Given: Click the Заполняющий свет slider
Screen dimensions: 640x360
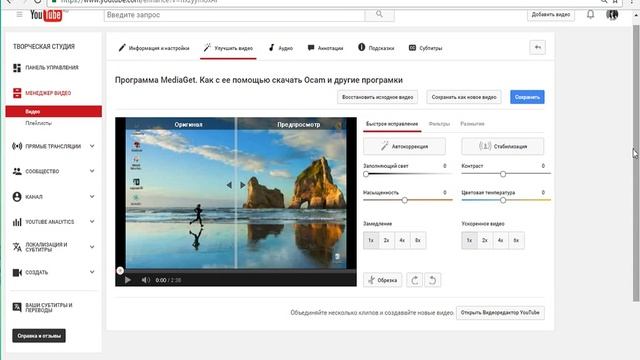Looking at the screenshot, I should click(408, 174).
